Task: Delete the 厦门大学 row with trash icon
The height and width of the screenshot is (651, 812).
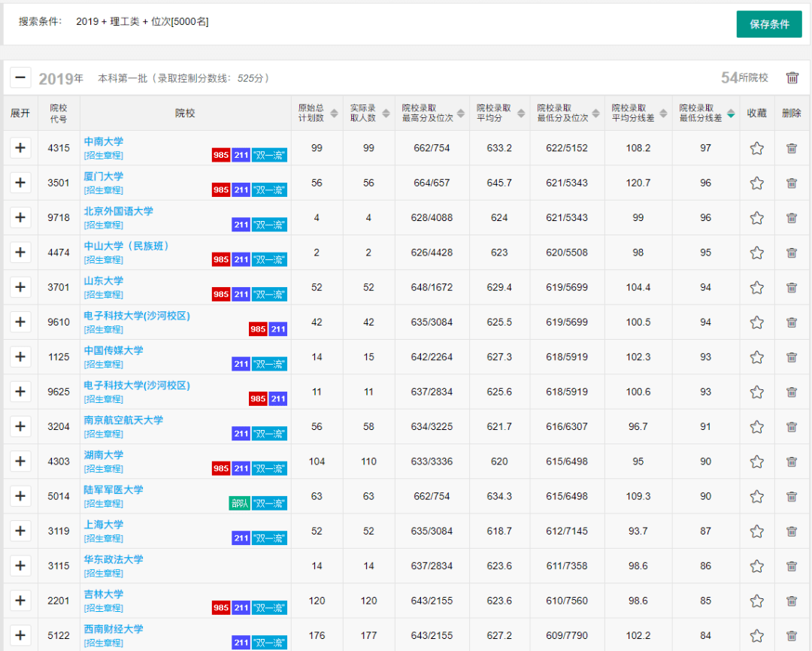Action: click(791, 183)
